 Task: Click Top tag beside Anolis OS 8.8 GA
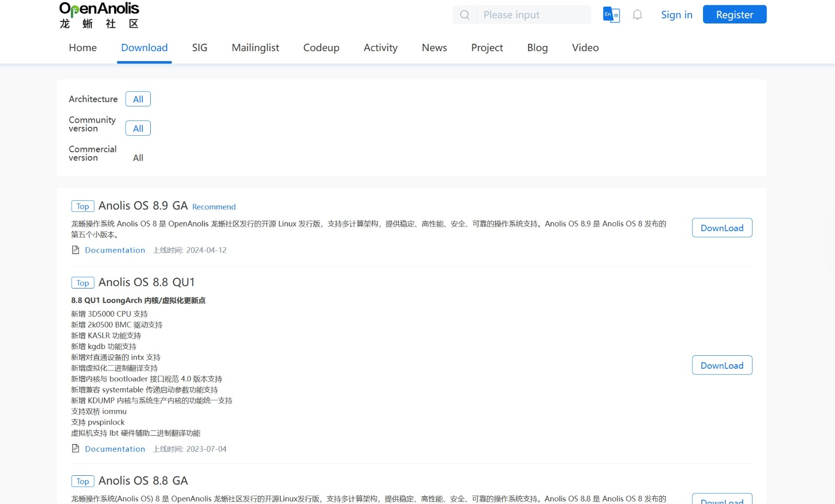82,481
